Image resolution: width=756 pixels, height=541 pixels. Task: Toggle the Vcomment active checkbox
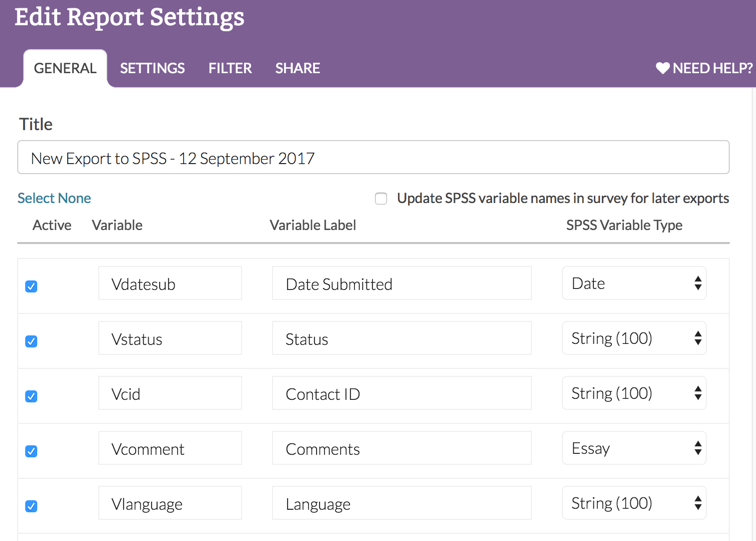tap(31, 451)
